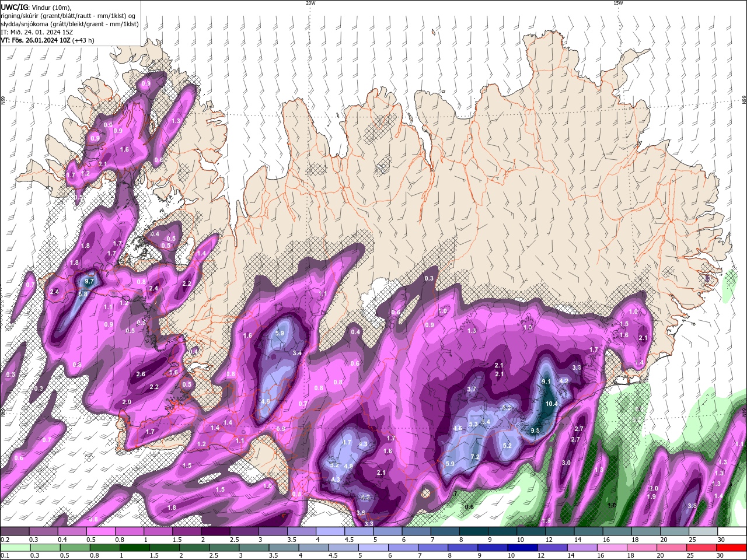Screen dimensions: 747x560
Task: Click pale gray top-row swatch starting at 25
Action: tap(703, 531)
